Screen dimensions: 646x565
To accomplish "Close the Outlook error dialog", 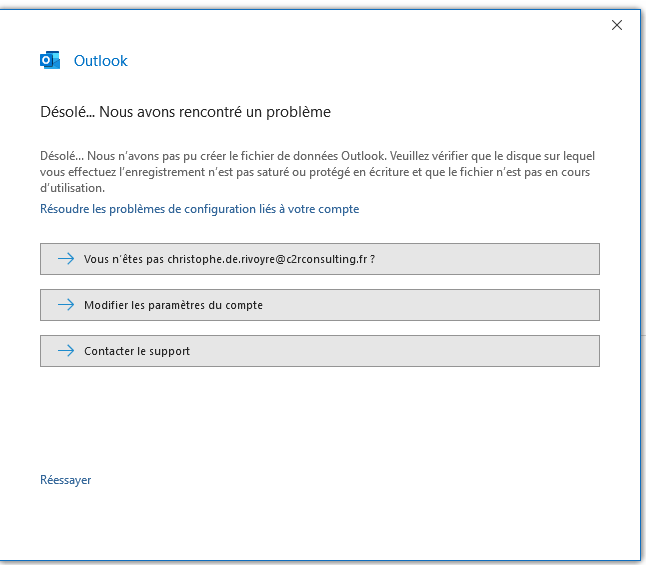I will (617, 25).
